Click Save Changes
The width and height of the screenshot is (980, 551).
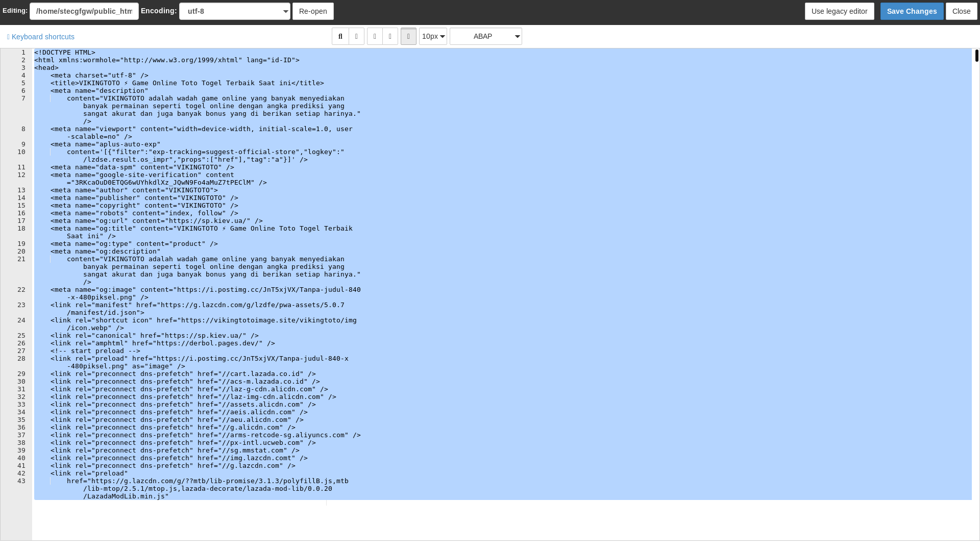click(x=912, y=11)
